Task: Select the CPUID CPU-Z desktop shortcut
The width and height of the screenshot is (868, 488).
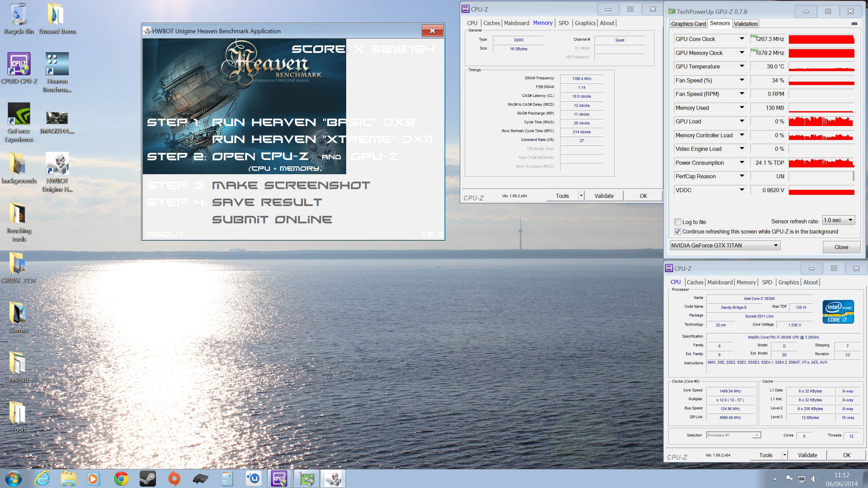Action: pos(19,68)
